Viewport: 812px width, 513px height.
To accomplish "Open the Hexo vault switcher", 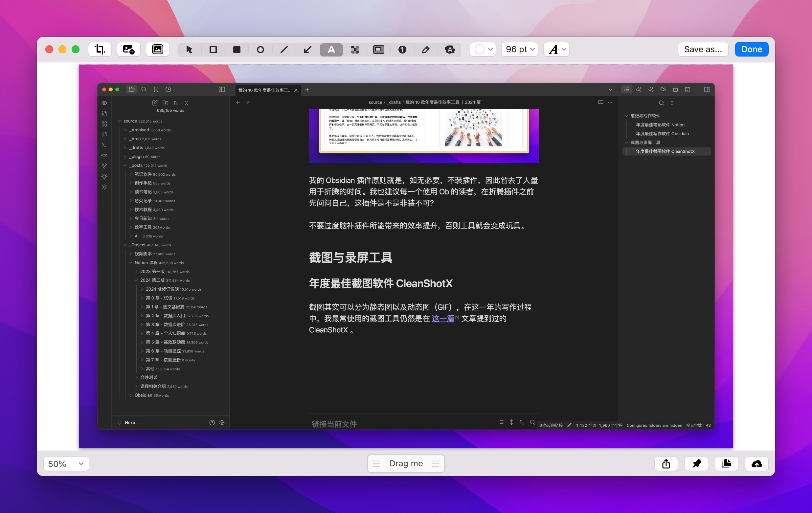I will pyautogui.click(x=127, y=423).
